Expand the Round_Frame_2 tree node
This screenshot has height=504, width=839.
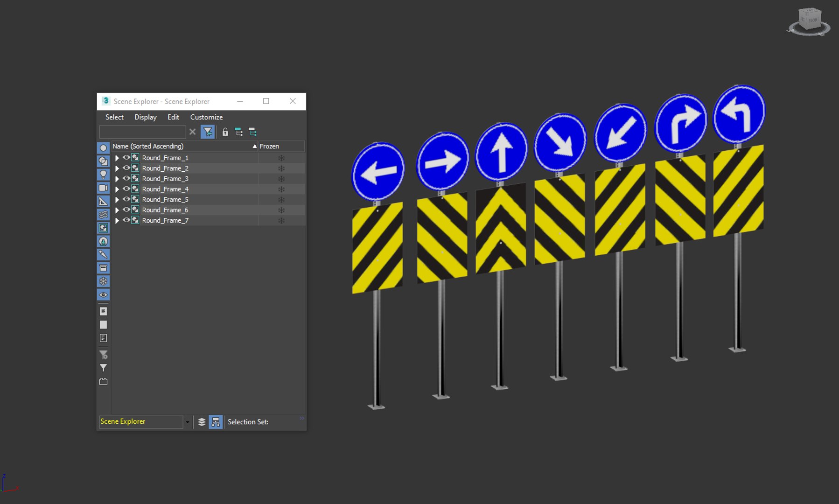[117, 168]
